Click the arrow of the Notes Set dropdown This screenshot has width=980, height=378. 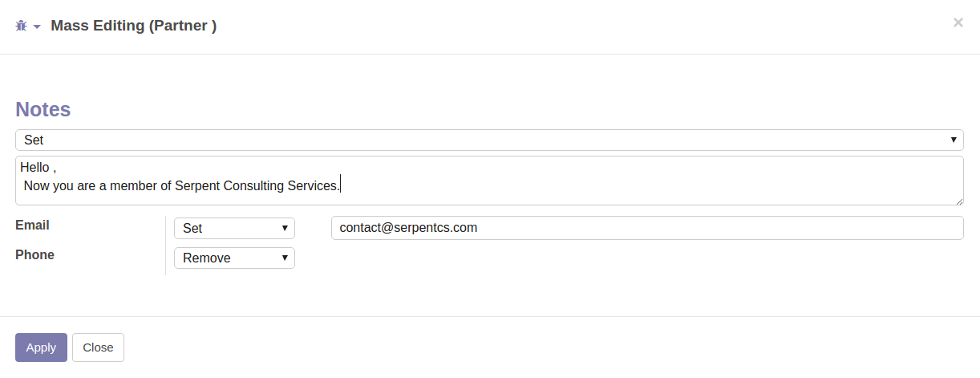pos(954,140)
